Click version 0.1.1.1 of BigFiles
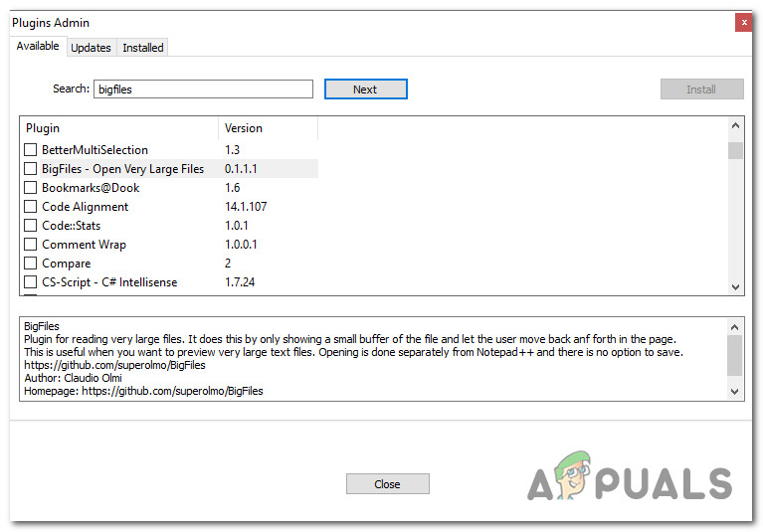Viewport: 763px width, 532px height. 241,169
